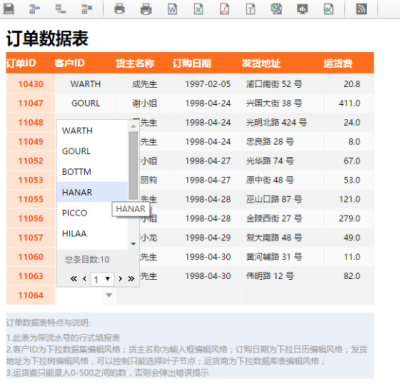Click GOURL customer cell in row 11047

coord(86,103)
